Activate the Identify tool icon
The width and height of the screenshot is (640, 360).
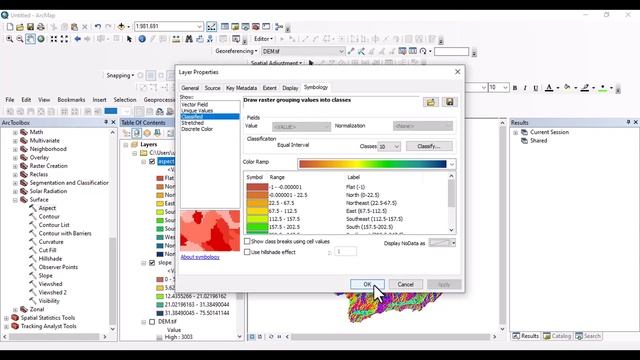coord(142,39)
